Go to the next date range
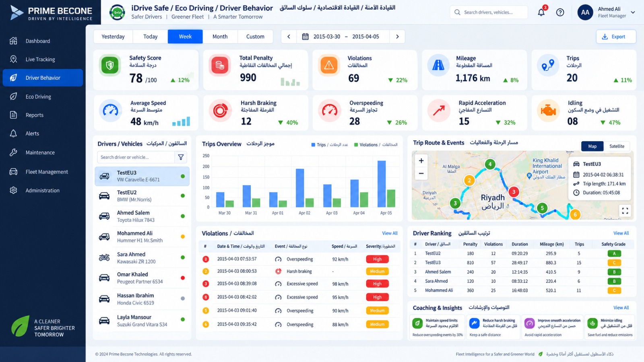 click(x=397, y=37)
